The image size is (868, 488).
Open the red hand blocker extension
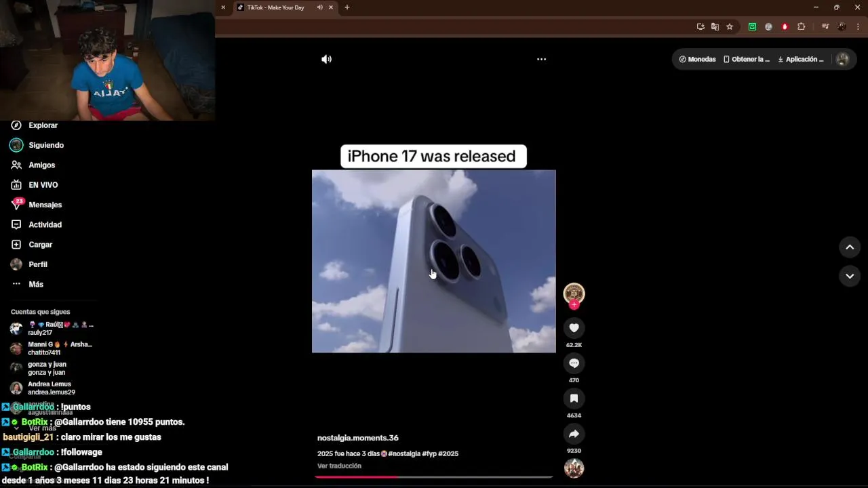coord(785,26)
